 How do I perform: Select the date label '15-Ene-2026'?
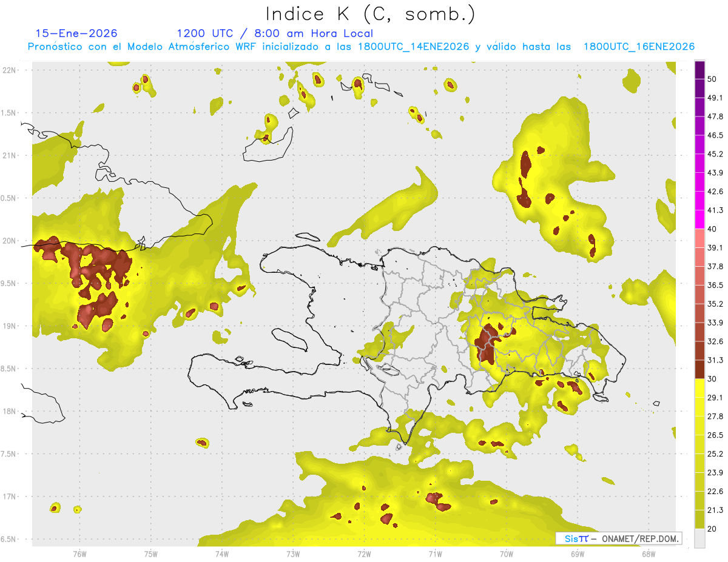(x=76, y=33)
